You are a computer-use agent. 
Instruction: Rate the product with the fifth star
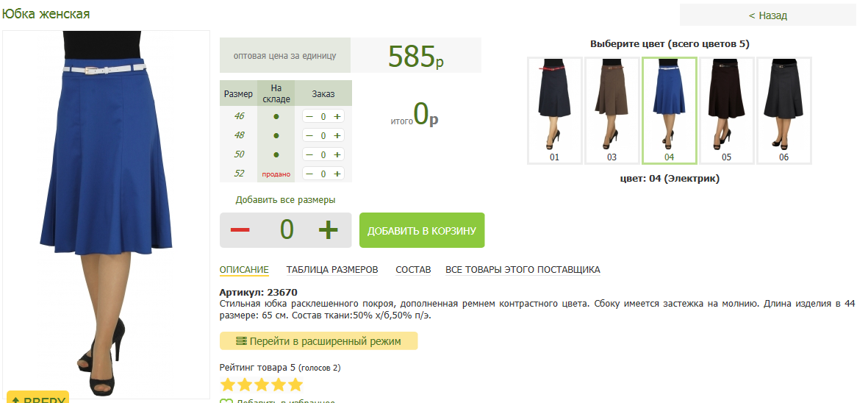[x=295, y=385]
